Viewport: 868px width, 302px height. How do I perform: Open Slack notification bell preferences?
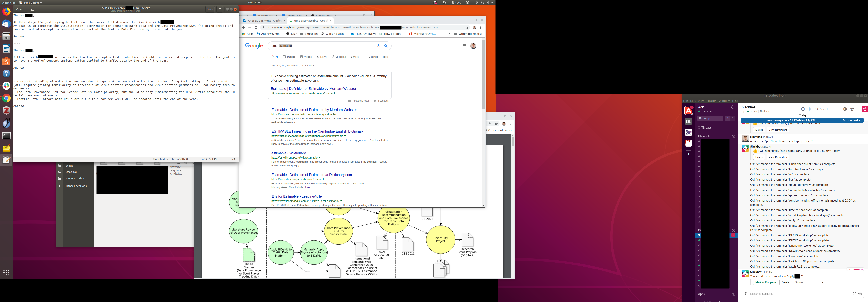(x=733, y=107)
